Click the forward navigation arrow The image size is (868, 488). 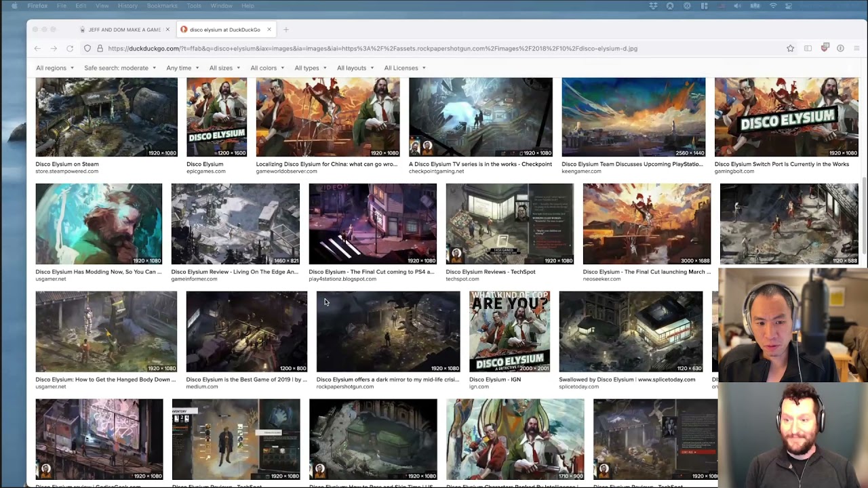coord(54,49)
